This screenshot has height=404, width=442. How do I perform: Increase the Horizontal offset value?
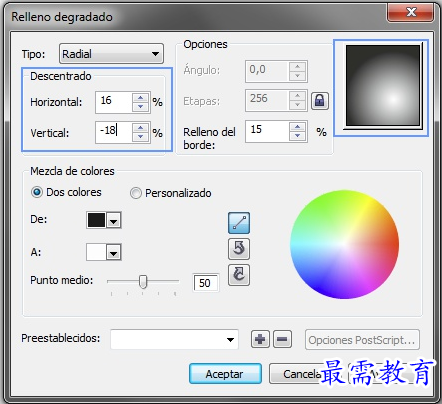pos(141,98)
